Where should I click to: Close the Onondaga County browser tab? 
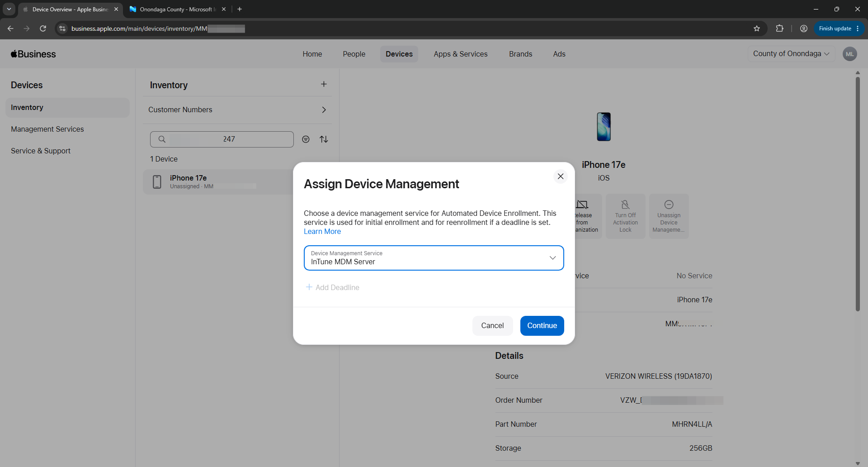(224, 9)
